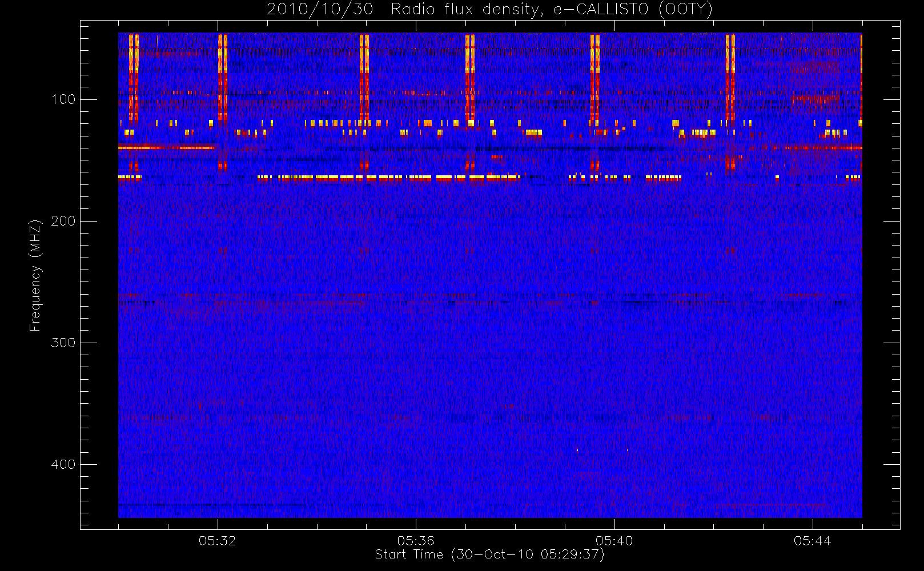Click the '400' frequency tick label
This screenshot has height=571, width=924.
point(63,464)
